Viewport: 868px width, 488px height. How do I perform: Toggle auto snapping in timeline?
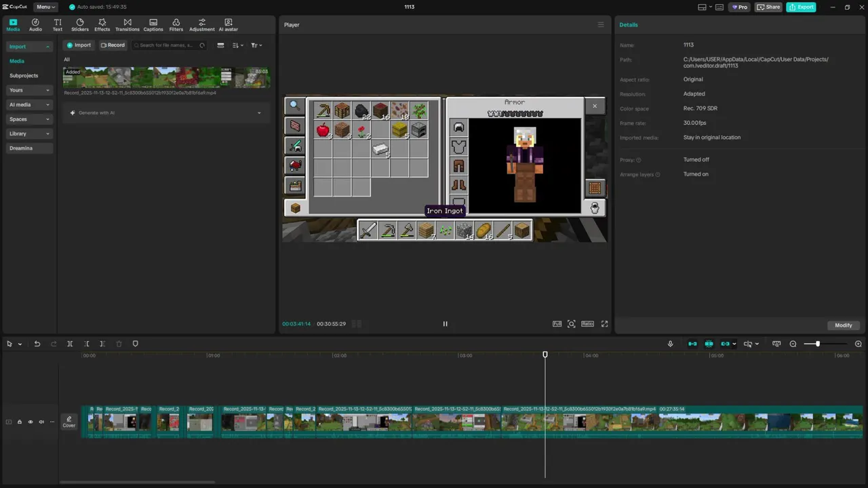709,344
